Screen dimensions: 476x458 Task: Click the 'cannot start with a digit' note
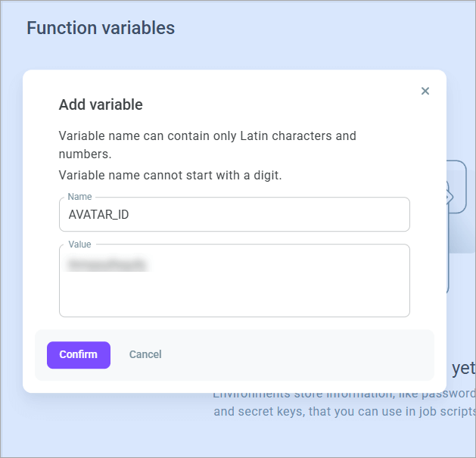pos(170,175)
